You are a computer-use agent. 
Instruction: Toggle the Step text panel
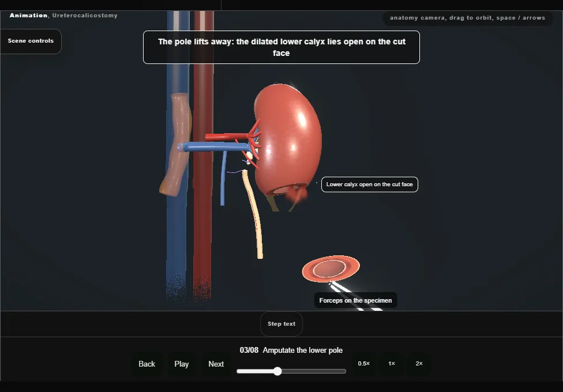click(281, 324)
